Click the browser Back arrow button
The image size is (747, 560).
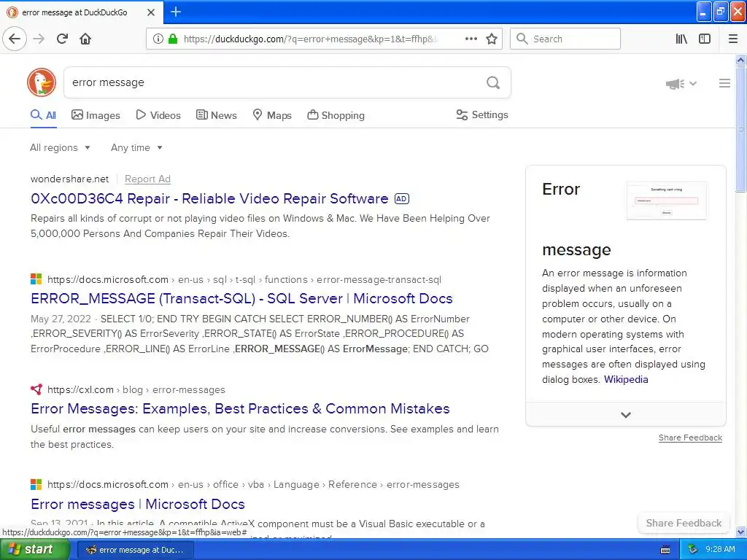(15, 39)
